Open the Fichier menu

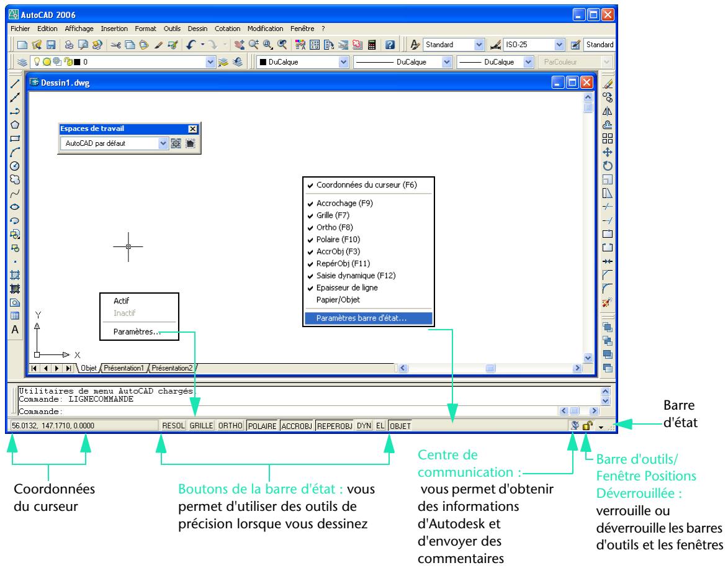(x=20, y=29)
